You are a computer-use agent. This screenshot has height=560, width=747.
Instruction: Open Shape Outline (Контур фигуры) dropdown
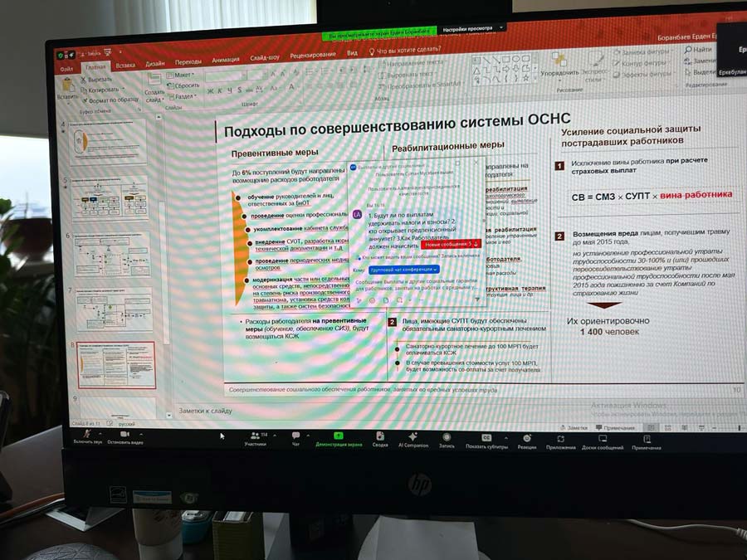pyautogui.click(x=642, y=63)
